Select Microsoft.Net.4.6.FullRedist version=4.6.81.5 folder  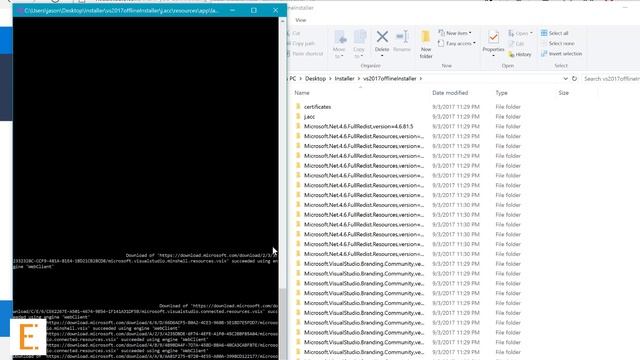click(x=358, y=127)
